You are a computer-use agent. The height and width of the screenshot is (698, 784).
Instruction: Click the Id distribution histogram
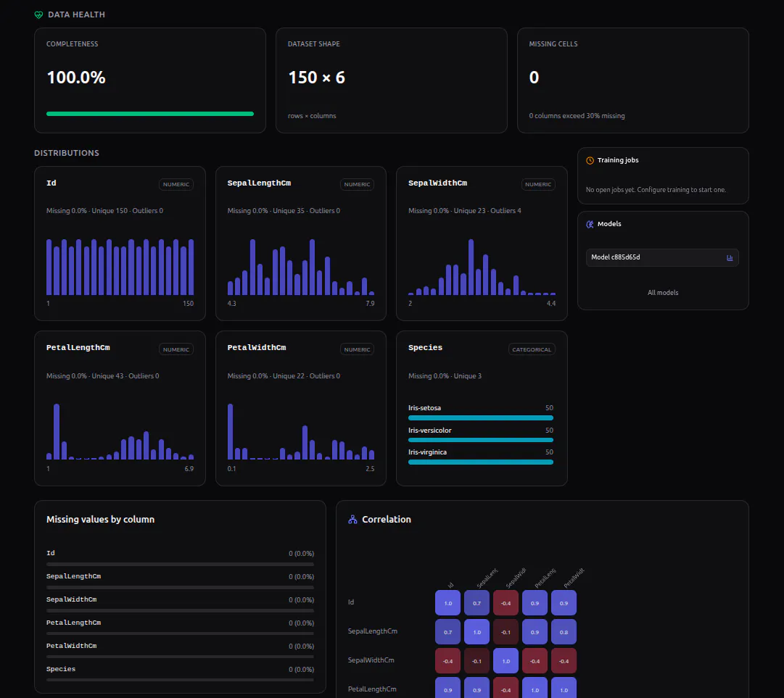pos(120,267)
